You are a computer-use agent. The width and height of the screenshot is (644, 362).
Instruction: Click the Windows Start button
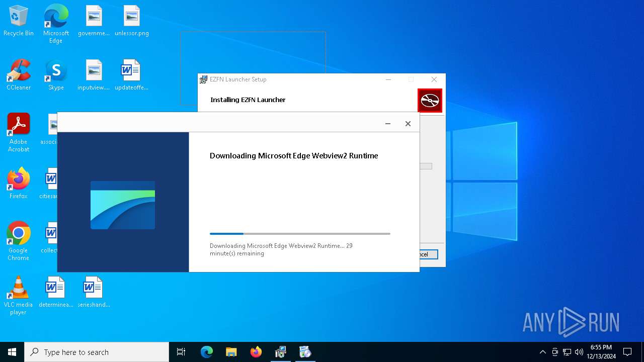12,352
